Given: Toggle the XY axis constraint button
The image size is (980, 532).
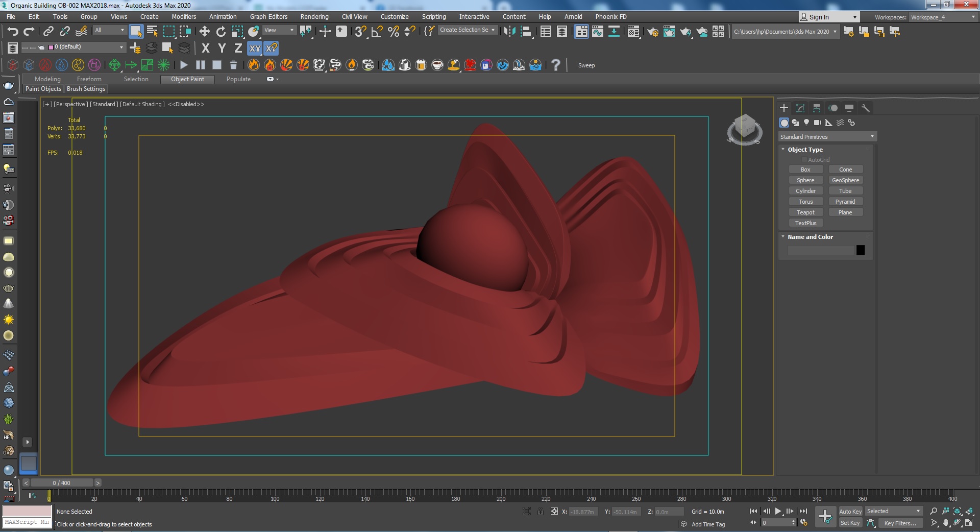Looking at the screenshot, I should [255, 49].
